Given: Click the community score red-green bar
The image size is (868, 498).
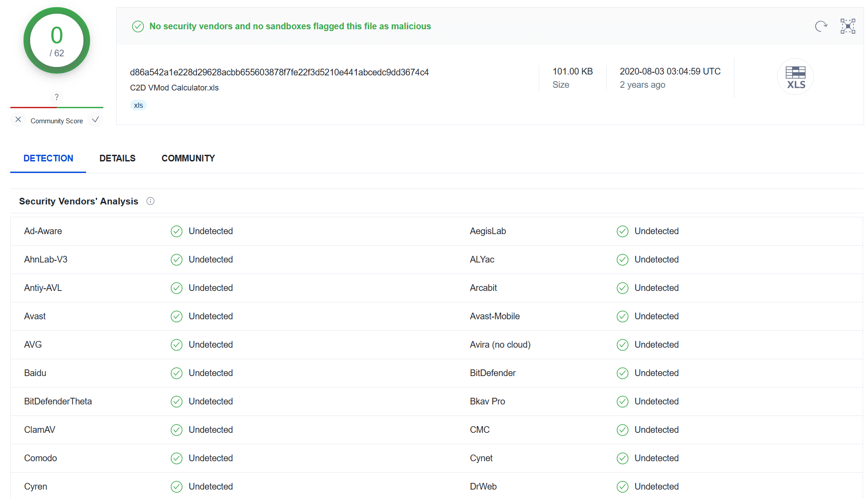Looking at the screenshot, I should tap(57, 107).
